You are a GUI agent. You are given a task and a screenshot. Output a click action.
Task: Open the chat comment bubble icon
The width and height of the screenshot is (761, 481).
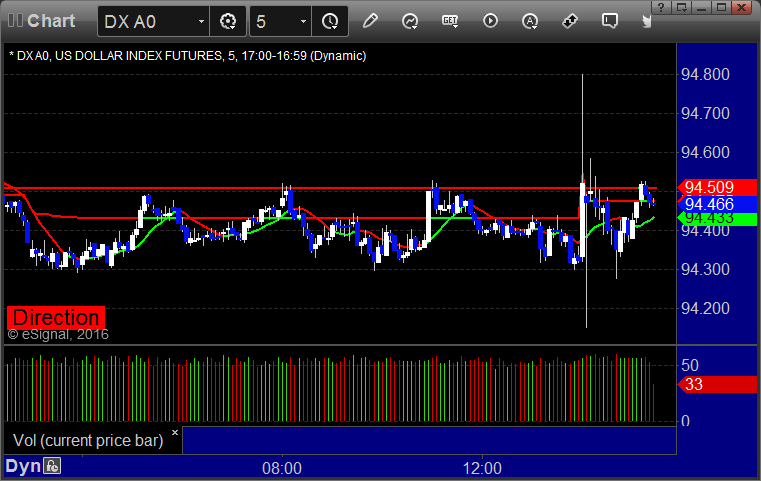click(x=609, y=20)
